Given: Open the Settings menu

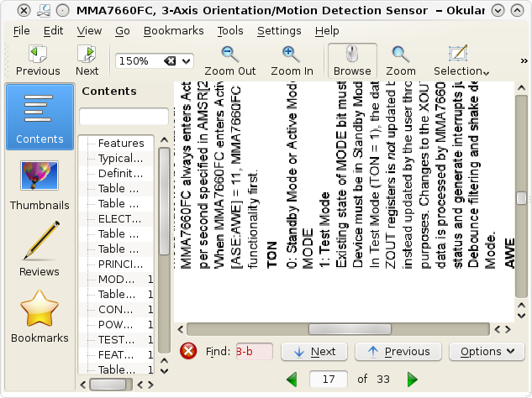Looking at the screenshot, I should coord(279,31).
